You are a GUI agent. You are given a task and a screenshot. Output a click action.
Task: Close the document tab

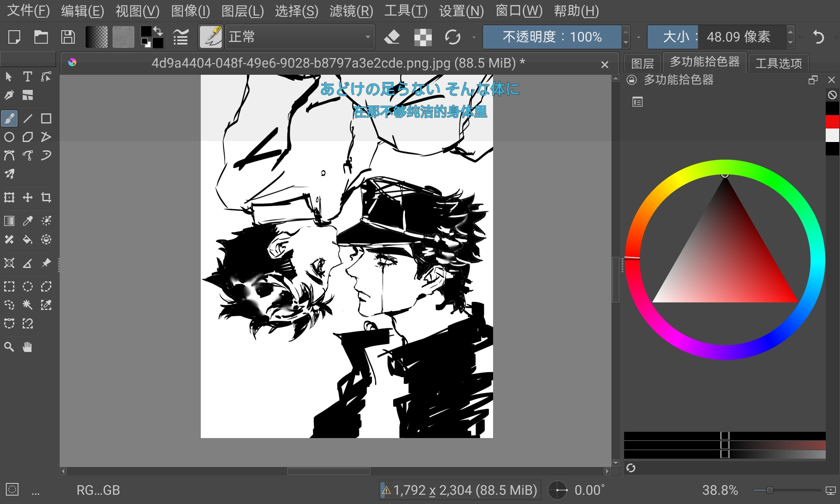point(604,65)
